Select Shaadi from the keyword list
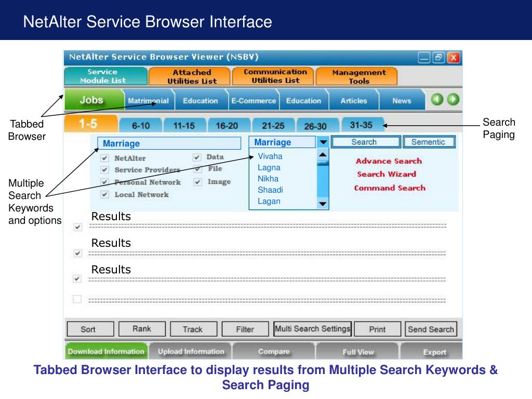This screenshot has width=532, height=399. click(x=270, y=190)
